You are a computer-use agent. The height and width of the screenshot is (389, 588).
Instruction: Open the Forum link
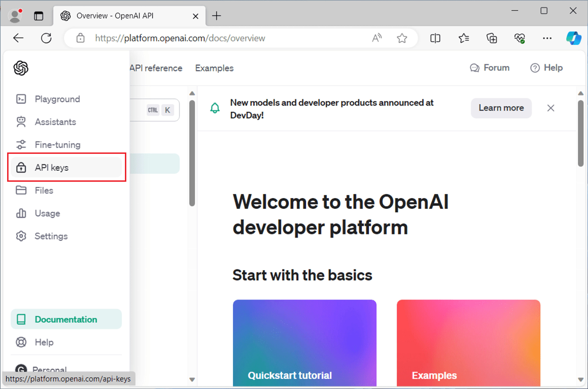click(490, 68)
